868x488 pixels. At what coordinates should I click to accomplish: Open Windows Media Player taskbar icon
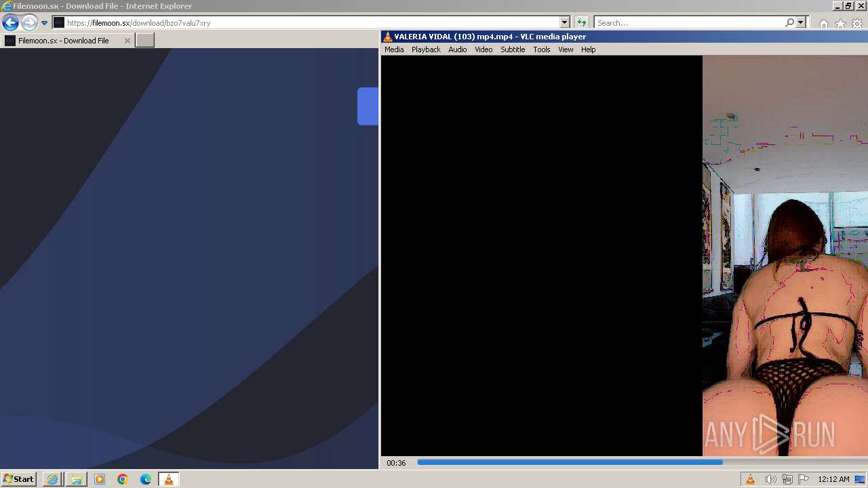tap(100, 479)
